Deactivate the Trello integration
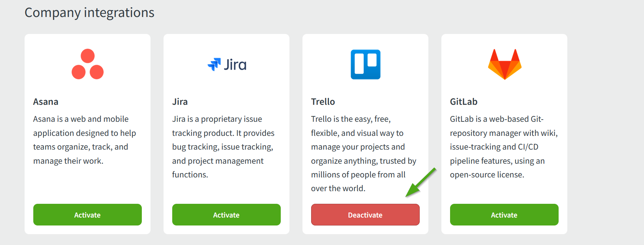 click(365, 215)
